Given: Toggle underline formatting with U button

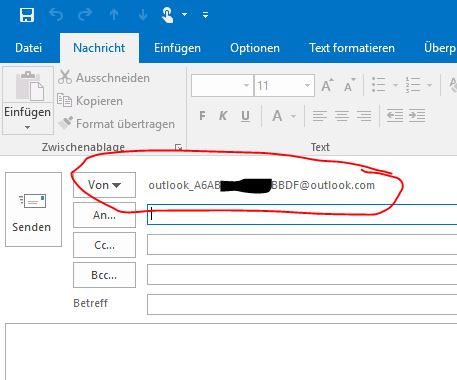Looking at the screenshot, I should pyautogui.click(x=245, y=116).
